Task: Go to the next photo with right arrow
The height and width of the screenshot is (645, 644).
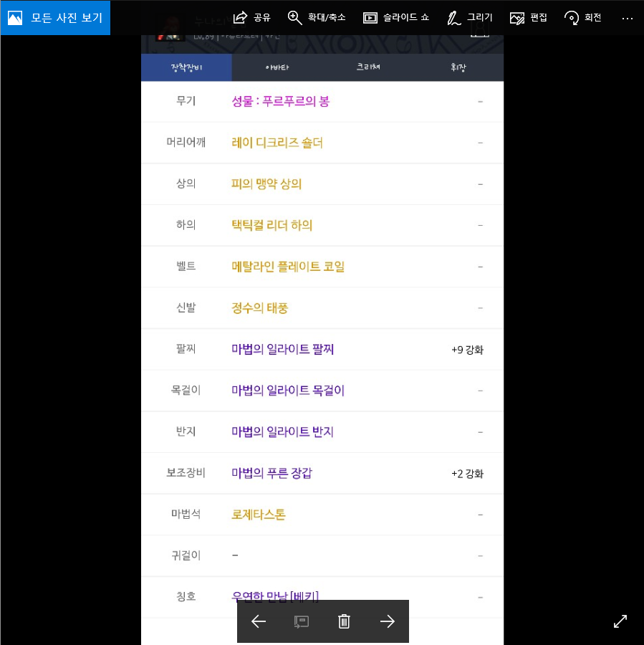Action: pos(388,621)
